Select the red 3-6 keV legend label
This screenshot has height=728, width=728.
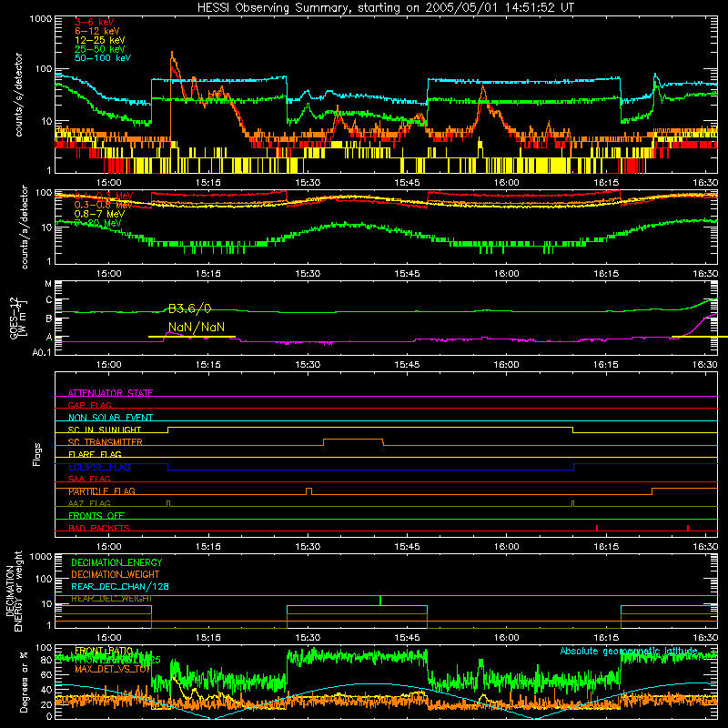(x=95, y=22)
